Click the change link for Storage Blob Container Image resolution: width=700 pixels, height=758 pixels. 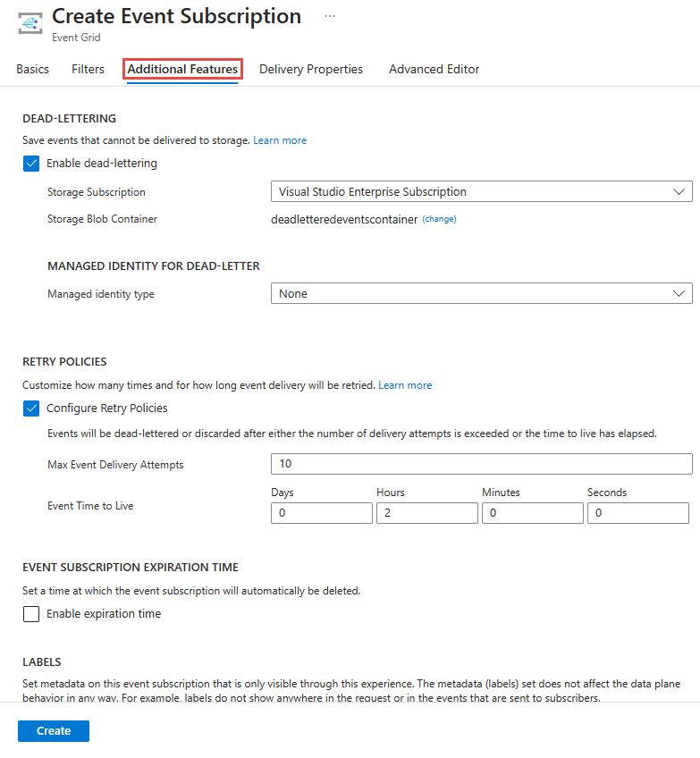[x=439, y=219]
